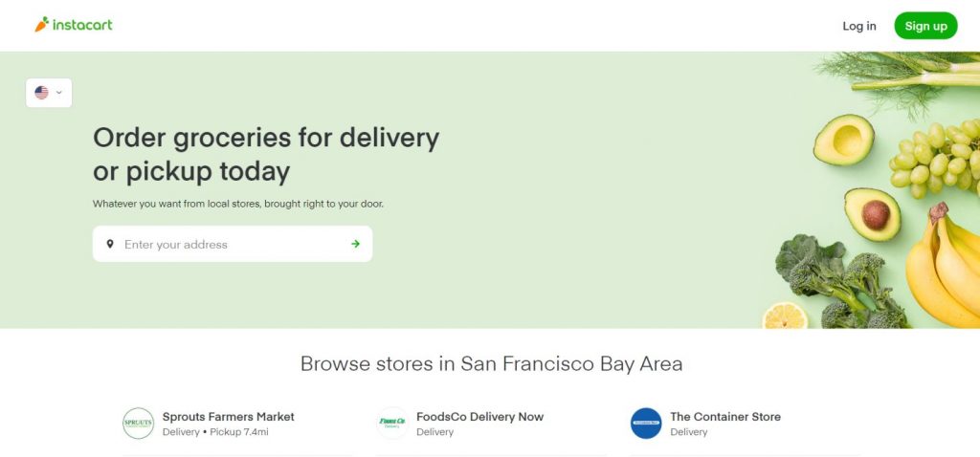
Task: Click the green grapes image
Action: click(x=936, y=159)
